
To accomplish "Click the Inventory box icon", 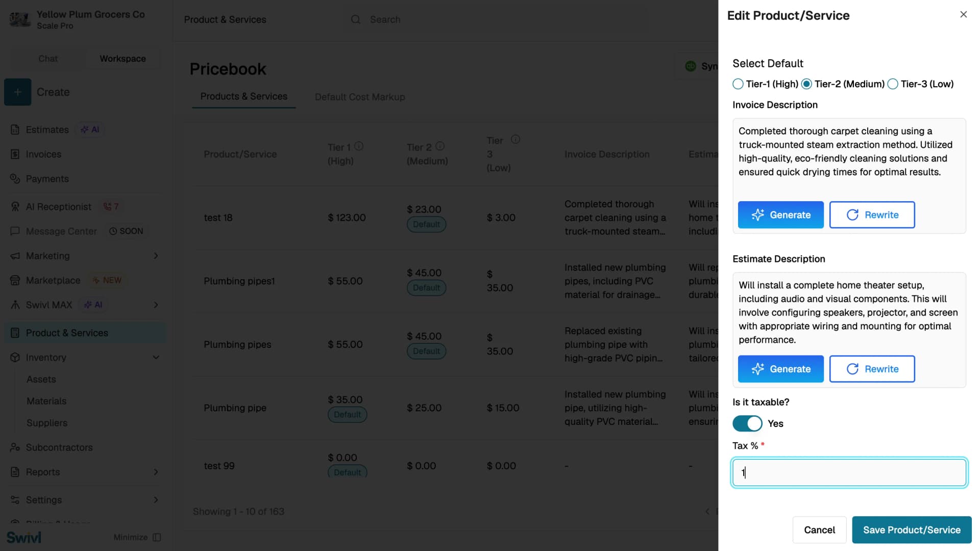I will (x=15, y=357).
